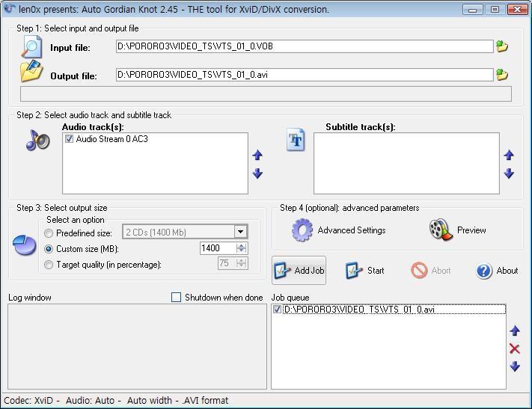Click the Start button
Viewport: 532px width, 409px height.
pyautogui.click(x=364, y=271)
